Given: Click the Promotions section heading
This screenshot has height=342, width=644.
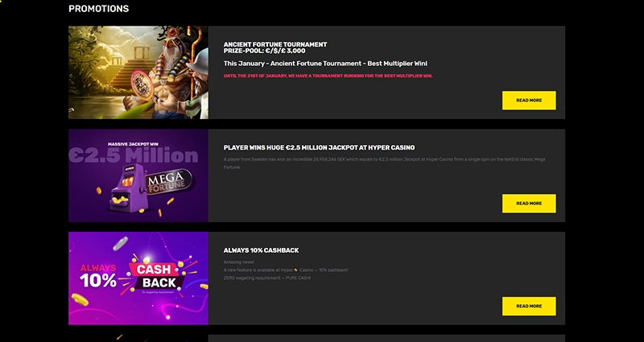Looking at the screenshot, I should 98,9.
